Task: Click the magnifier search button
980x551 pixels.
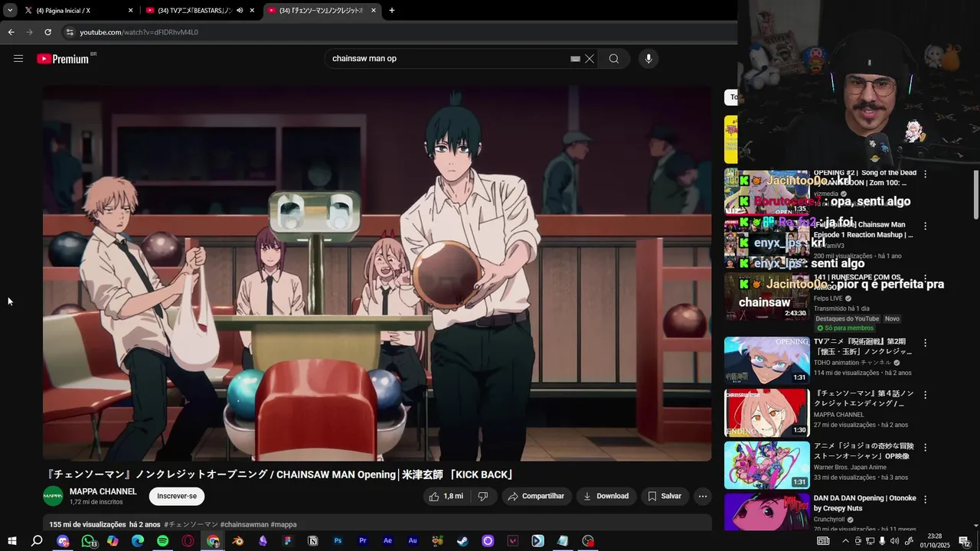Action: pos(613,59)
